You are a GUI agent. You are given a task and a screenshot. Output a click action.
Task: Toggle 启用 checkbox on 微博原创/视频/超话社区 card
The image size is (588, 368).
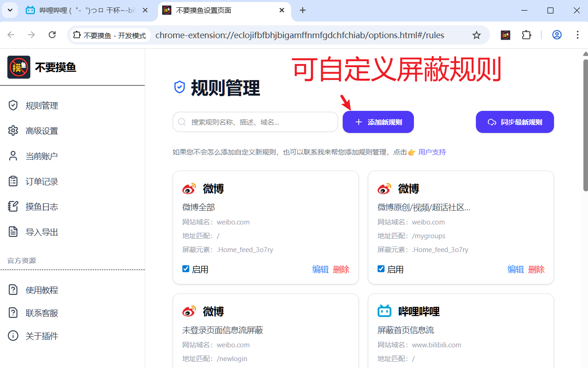point(381,269)
